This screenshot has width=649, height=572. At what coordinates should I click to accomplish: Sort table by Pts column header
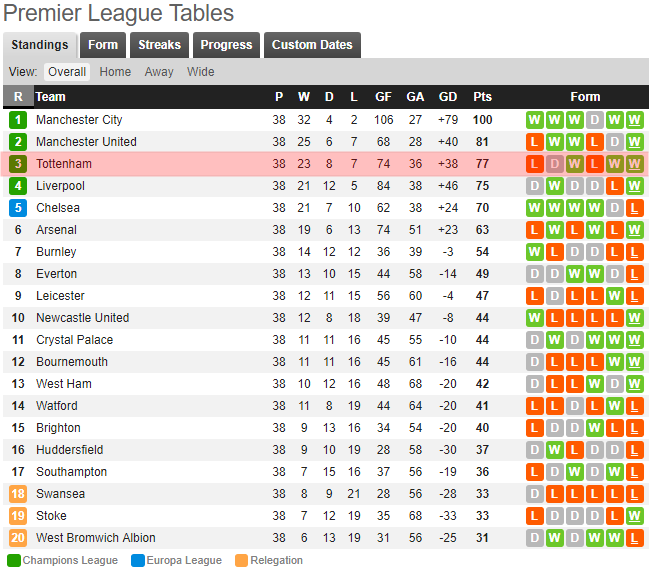tap(482, 97)
